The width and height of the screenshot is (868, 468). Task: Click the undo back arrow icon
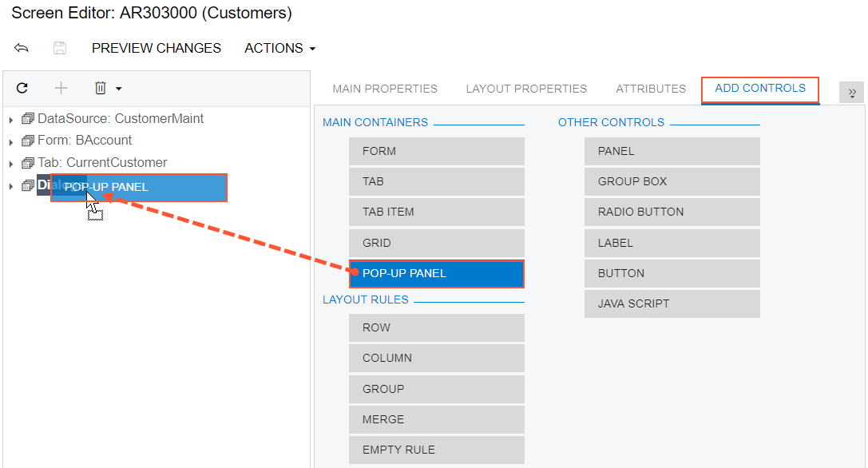point(22,48)
